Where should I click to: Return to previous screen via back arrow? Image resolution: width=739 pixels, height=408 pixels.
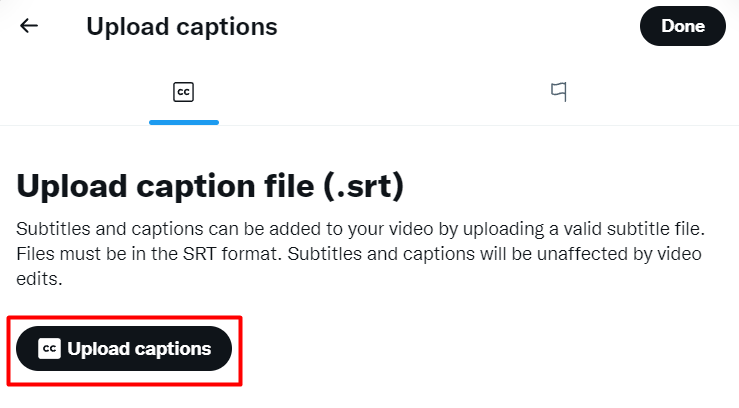coord(29,25)
